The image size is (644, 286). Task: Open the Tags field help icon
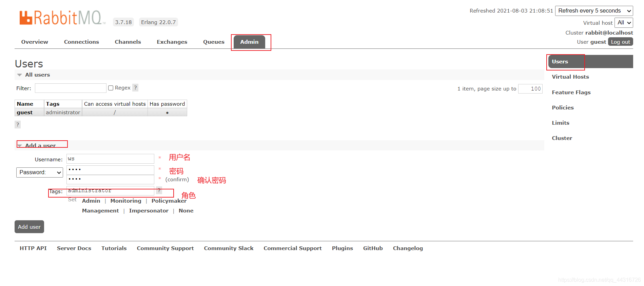coord(159,190)
